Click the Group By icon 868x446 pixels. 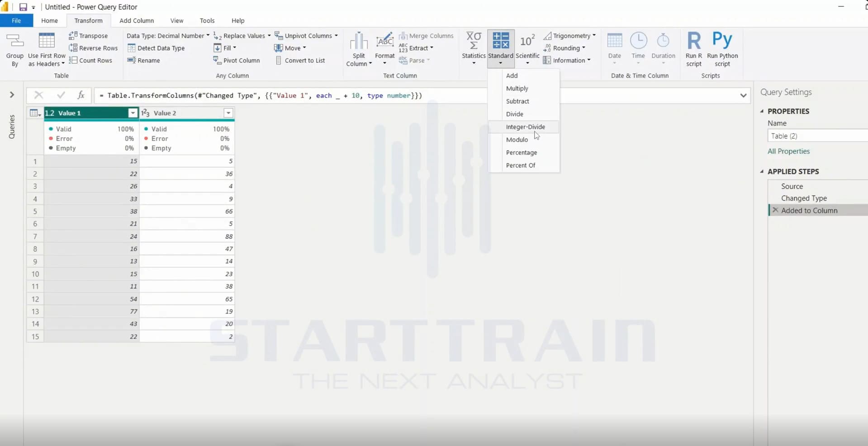14,41
